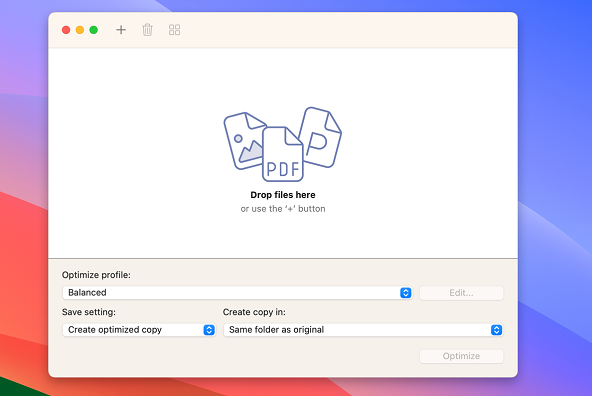This screenshot has width=592, height=396.
Task: Click the "Create copy in:" label
Action: click(x=254, y=312)
